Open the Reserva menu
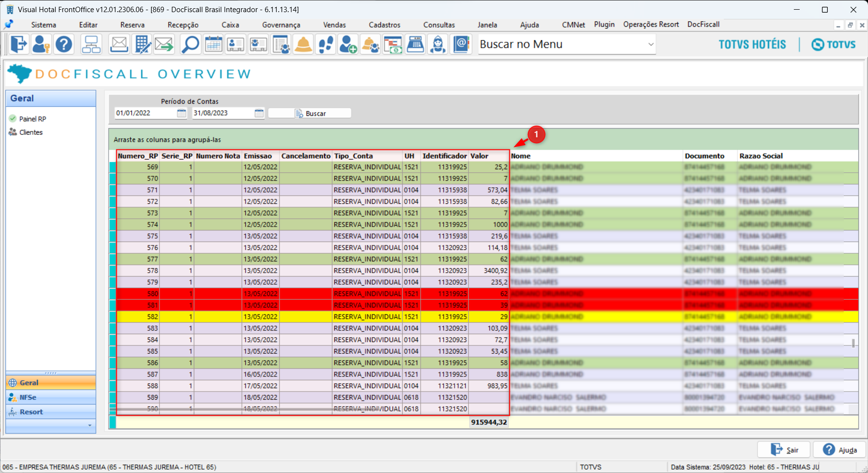The width and height of the screenshot is (868, 473). 132,25
